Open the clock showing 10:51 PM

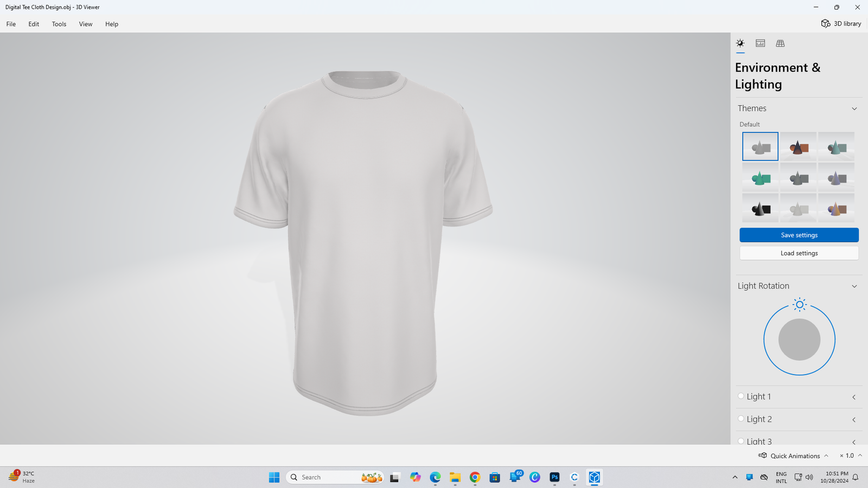click(834, 477)
